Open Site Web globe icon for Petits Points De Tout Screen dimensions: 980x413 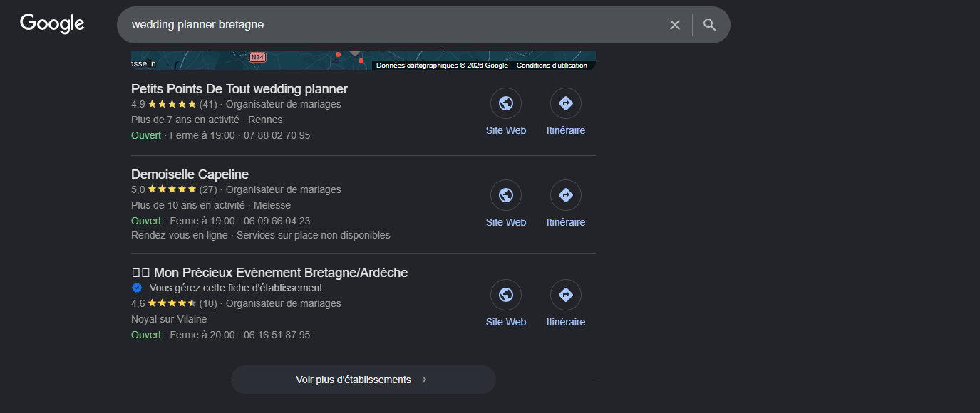tap(506, 103)
